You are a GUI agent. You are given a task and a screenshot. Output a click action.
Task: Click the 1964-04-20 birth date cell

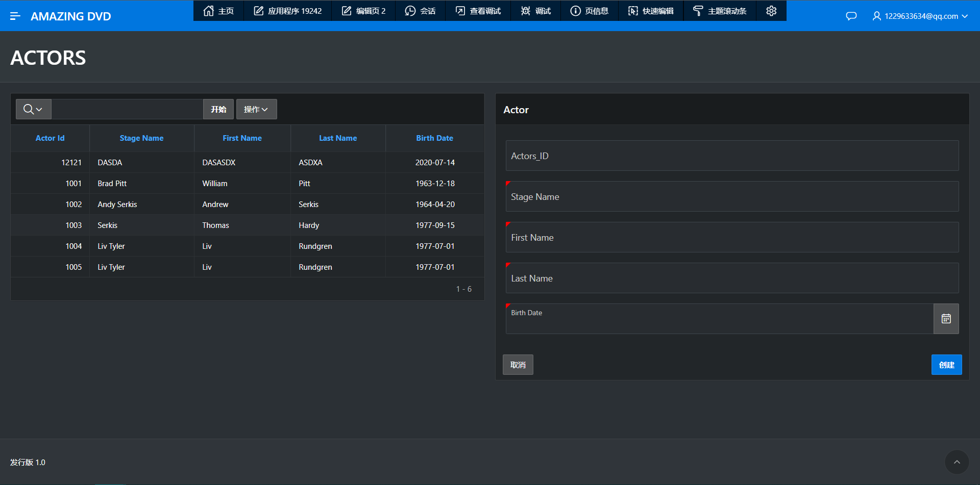pos(435,205)
